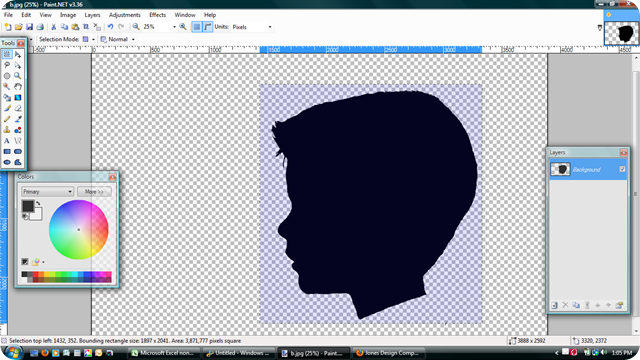Select the Pencil tool
The width and height of the screenshot is (640, 360).
point(7,119)
